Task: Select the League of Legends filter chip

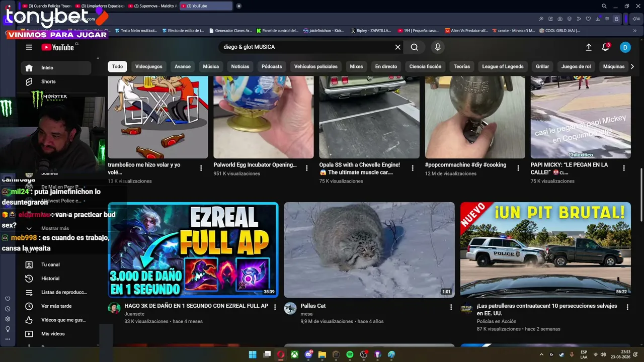Action: [503, 66]
